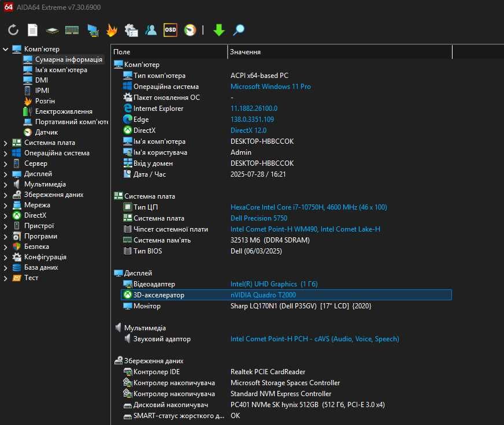
Task: Select the SMART-статус row
Action: [287, 416]
